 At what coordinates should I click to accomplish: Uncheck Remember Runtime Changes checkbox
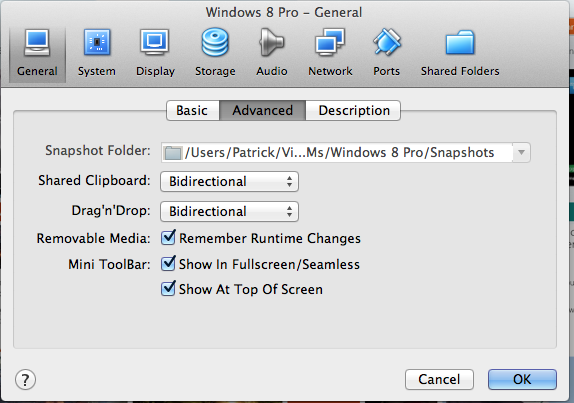pos(168,238)
